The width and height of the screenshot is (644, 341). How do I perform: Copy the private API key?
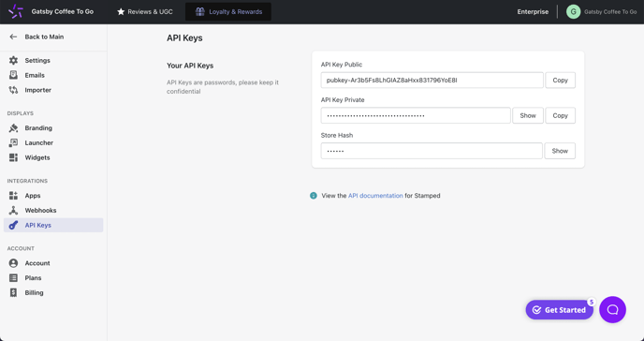(x=560, y=115)
